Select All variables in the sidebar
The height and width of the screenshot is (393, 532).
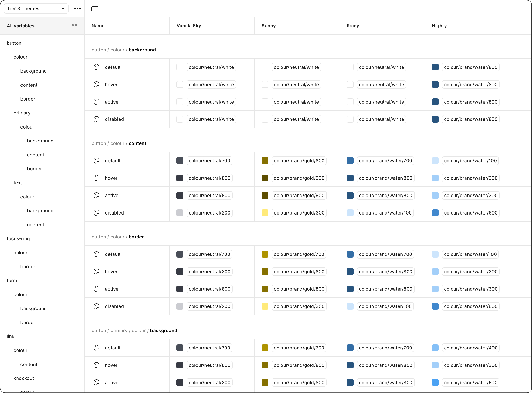(x=20, y=26)
